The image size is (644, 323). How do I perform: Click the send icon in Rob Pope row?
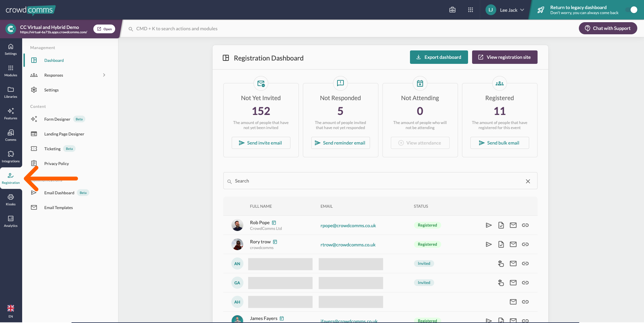489,225
